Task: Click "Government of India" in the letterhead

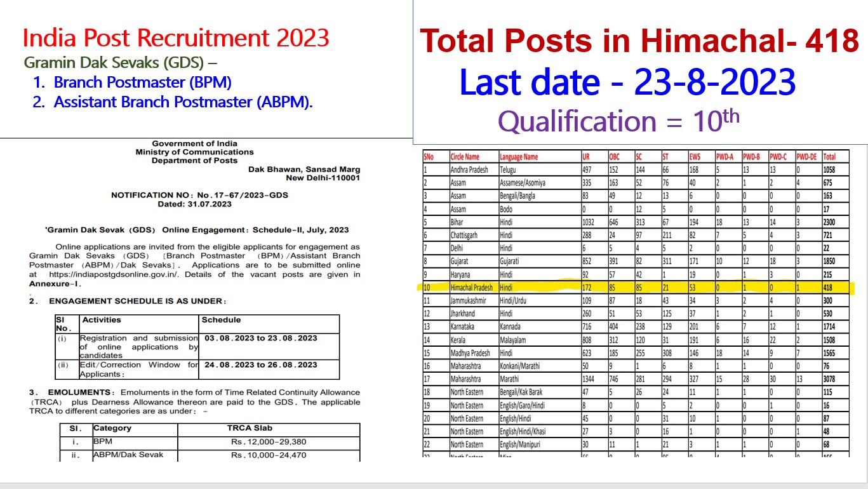Action: (x=194, y=144)
